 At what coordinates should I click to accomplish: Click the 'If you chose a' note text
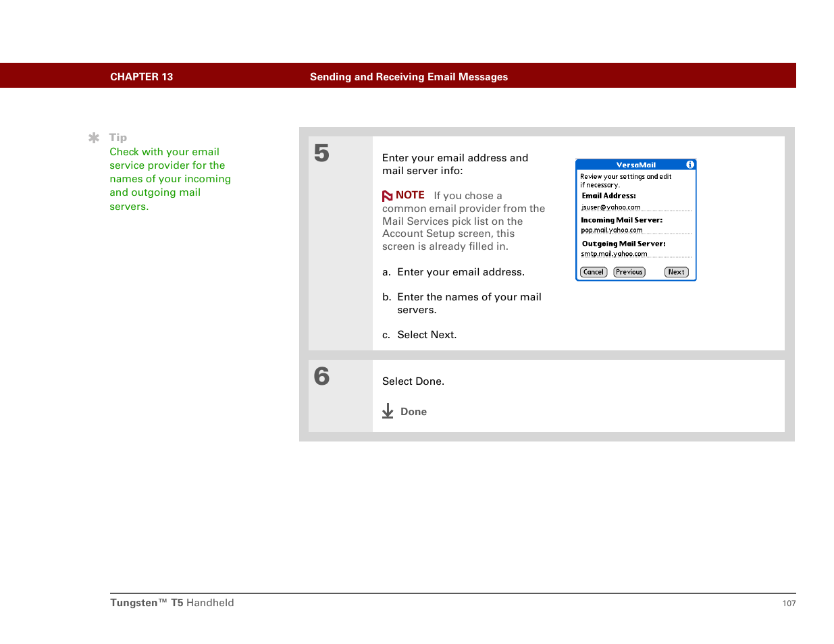tap(468, 196)
